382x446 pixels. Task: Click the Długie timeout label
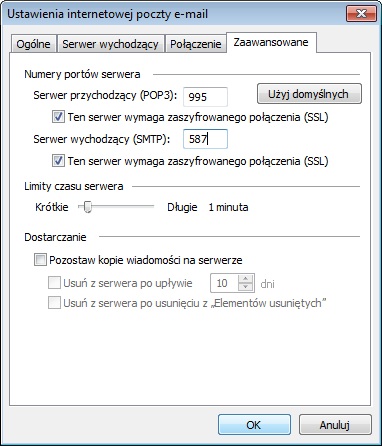[182, 207]
